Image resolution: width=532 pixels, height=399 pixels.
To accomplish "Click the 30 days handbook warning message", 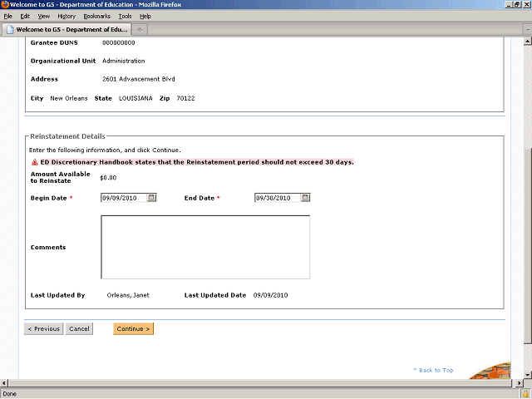I will (197, 162).
